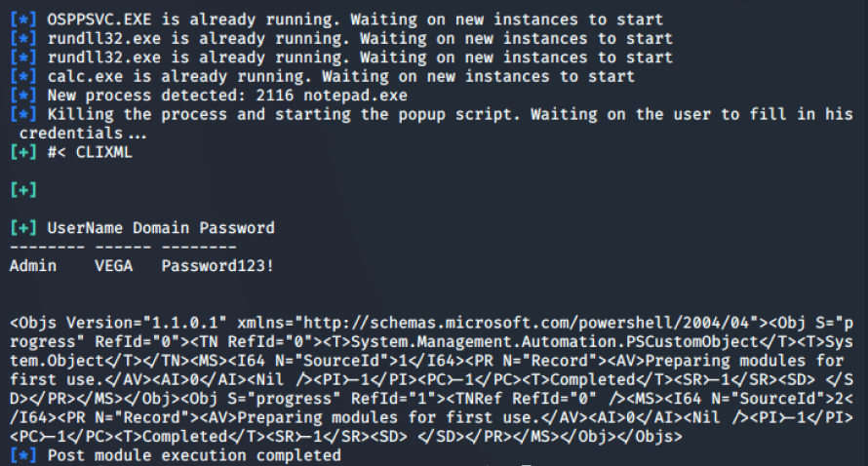Select the VEGA domain value
The height and width of the screenshot is (466, 868).
pyautogui.click(x=113, y=265)
